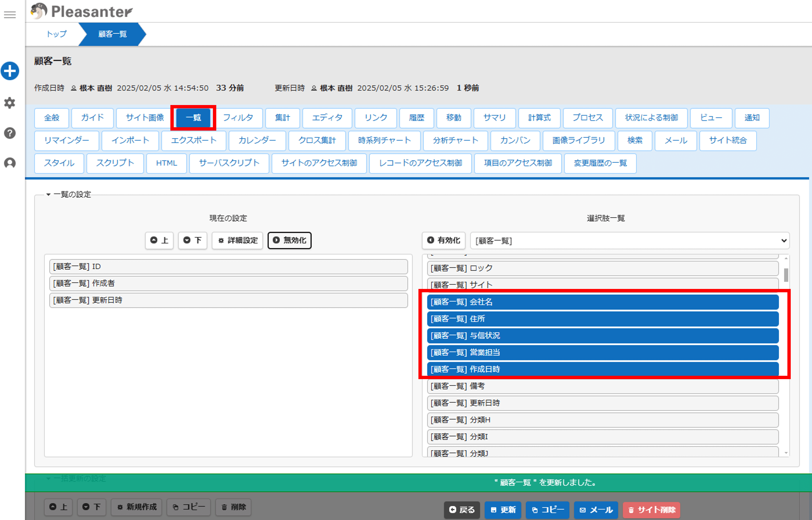Switch to the エディタ tab
Image resolution: width=812 pixels, height=520 pixels.
point(327,118)
